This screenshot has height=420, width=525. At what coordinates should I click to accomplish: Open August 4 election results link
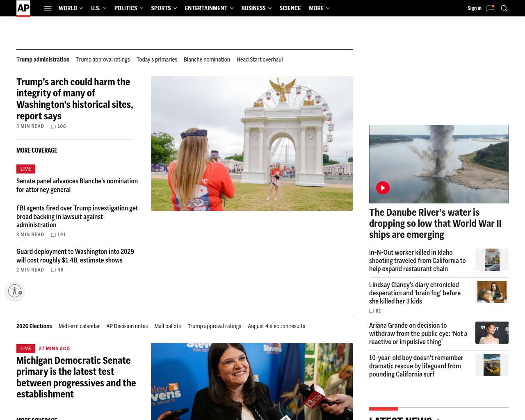point(276,326)
